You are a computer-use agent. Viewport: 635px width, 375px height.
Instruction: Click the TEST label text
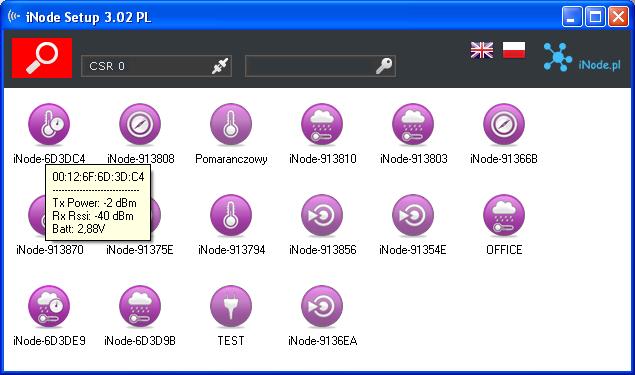231,341
